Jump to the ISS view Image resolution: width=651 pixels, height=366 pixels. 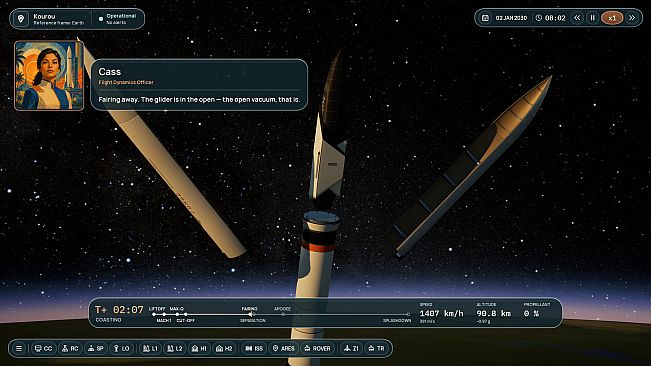pyautogui.click(x=254, y=349)
